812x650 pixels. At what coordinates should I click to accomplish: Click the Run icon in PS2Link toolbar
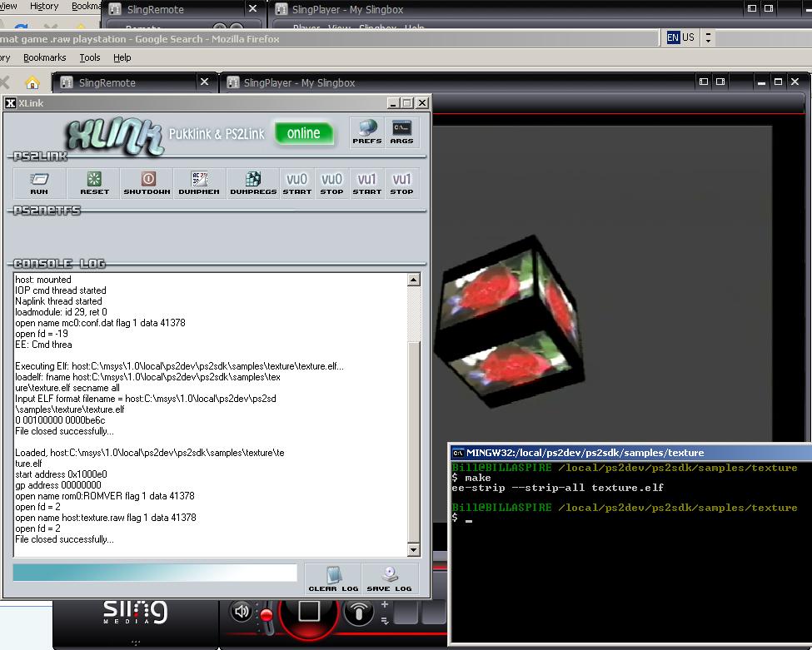click(x=39, y=182)
